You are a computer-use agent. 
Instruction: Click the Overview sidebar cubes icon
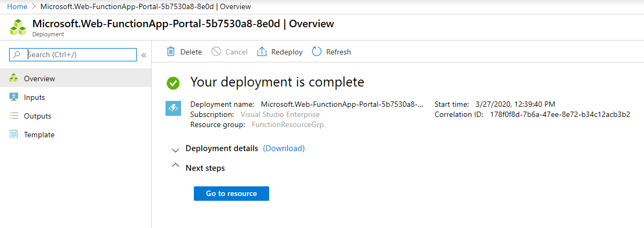click(x=14, y=78)
